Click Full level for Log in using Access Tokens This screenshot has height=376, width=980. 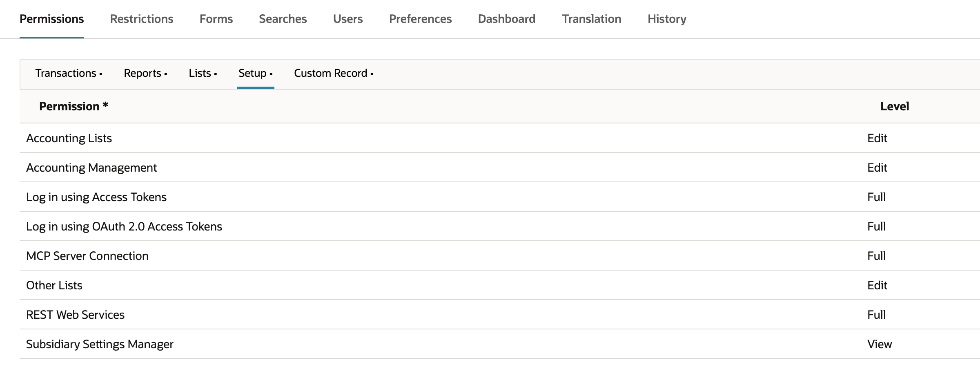876,197
